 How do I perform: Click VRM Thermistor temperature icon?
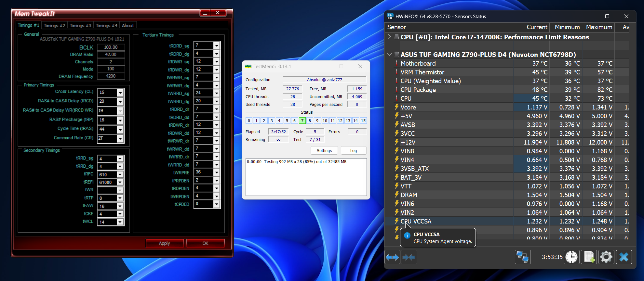pyautogui.click(x=396, y=72)
